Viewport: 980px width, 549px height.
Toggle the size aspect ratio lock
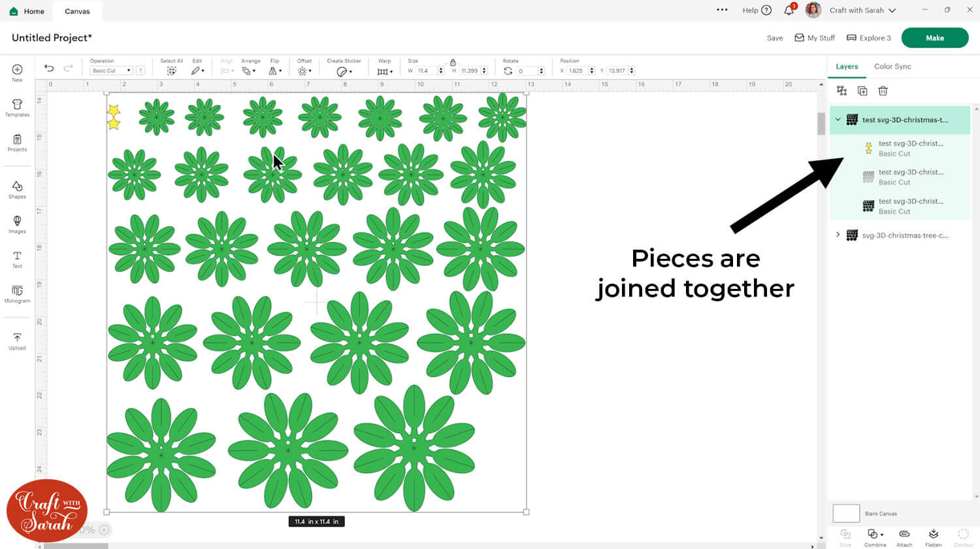click(x=453, y=62)
